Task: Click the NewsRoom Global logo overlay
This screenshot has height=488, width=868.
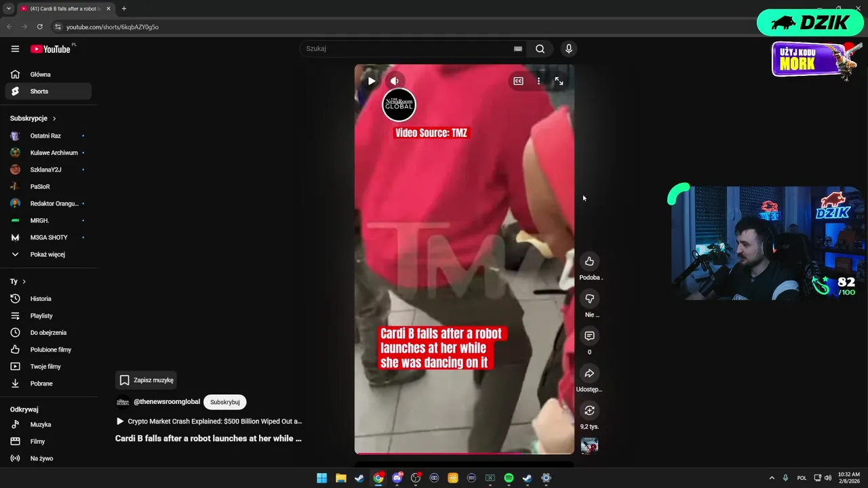Action: click(x=399, y=104)
